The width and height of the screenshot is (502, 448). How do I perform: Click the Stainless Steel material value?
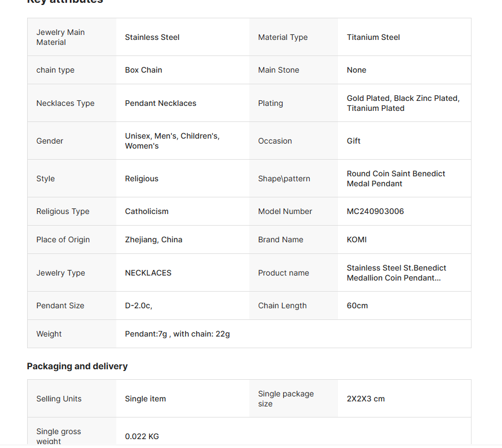point(152,37)
